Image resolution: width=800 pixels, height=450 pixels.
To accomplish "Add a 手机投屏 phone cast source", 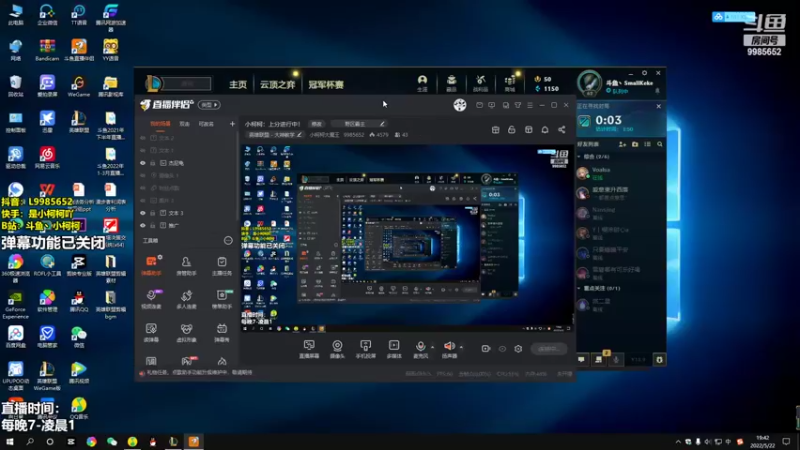I will click(x=365, y=349).
